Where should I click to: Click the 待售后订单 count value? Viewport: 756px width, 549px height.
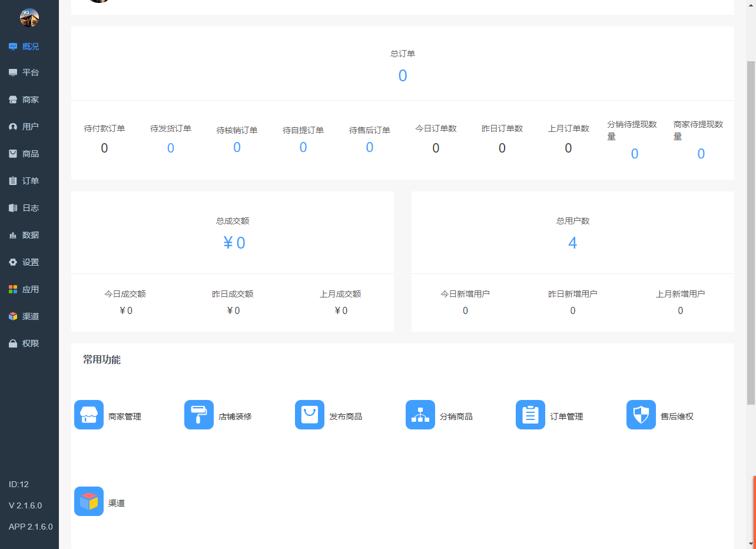coord(370,147)
